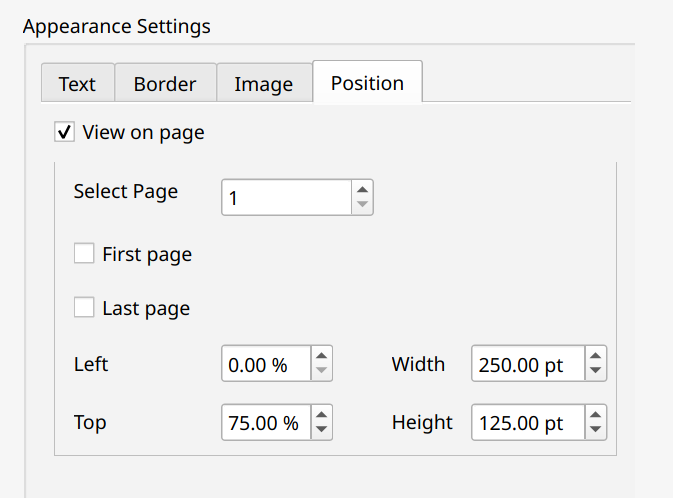Click the Width value field
673x498 pixels.
pyautogui.click(x=528, y=364)
